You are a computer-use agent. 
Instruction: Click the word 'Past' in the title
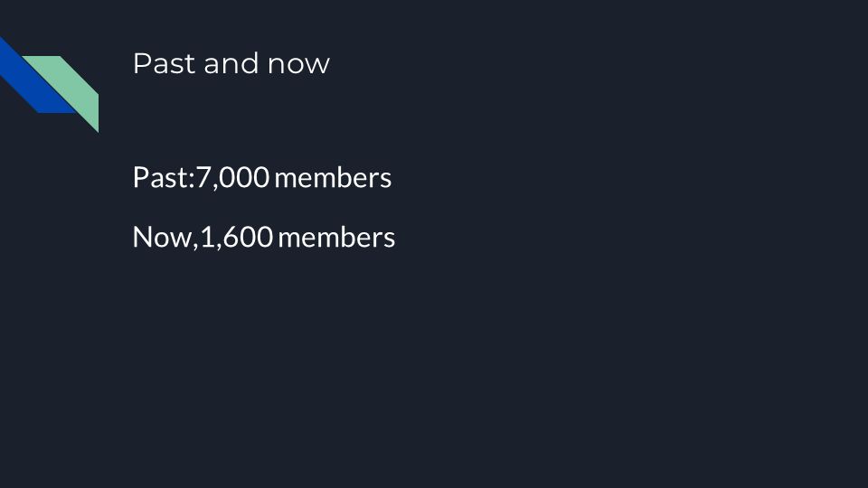click(164, 63)
